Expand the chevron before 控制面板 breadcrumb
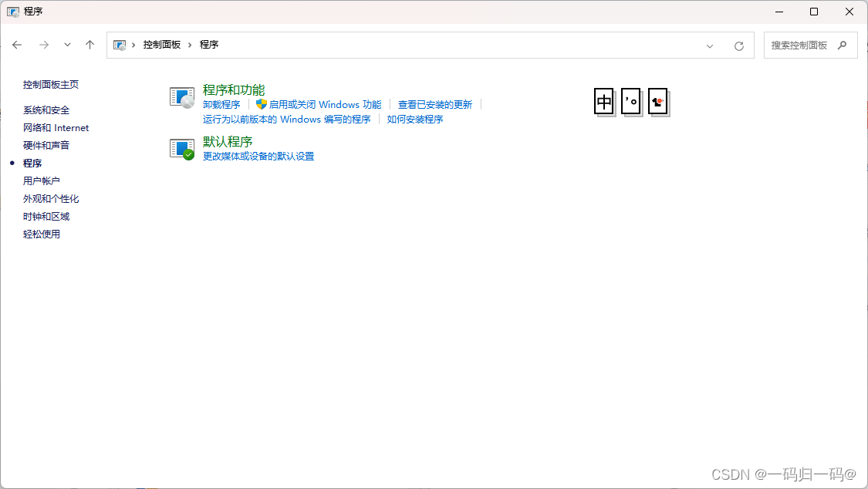Image resolution: width=868 pixels, height=489 pixels. (x=133, y=45)
